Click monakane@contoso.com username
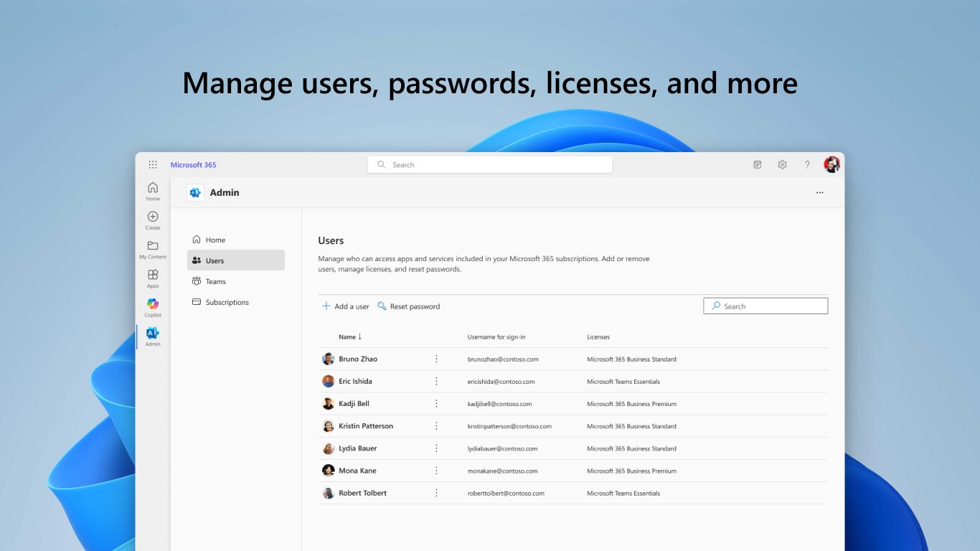Image resolution: width=980 pixels, height=551 pixels. coord(502,471)
